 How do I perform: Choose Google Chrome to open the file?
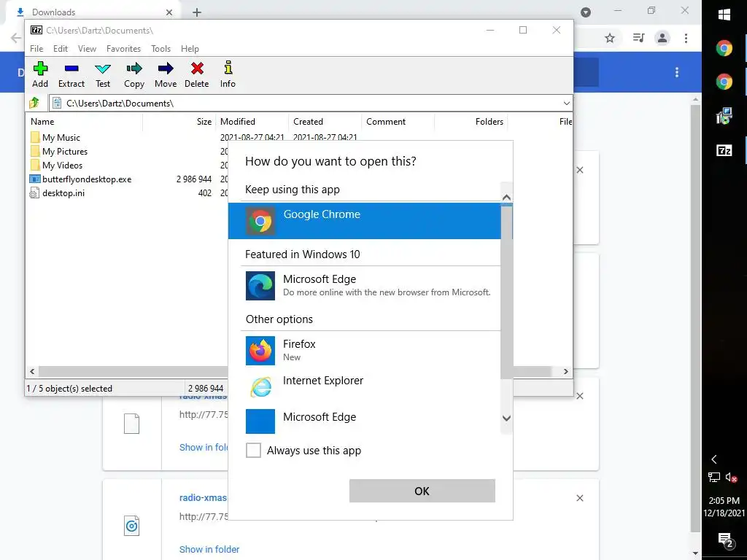coord(365,221)
